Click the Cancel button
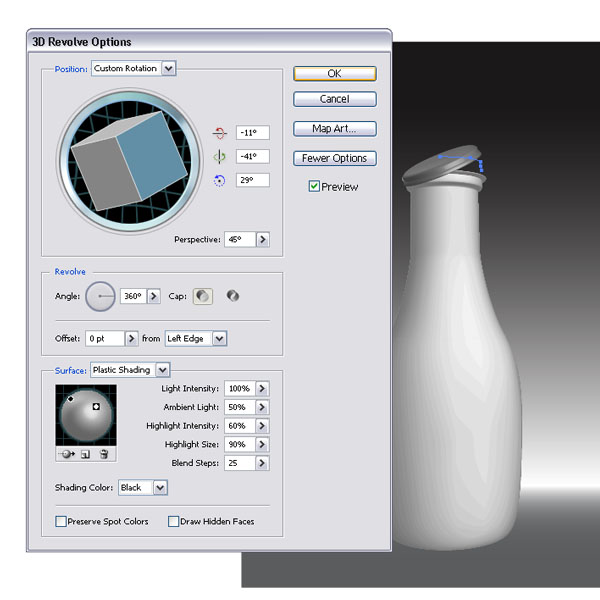This screenshot has height=600, width=600. [335, 99]
